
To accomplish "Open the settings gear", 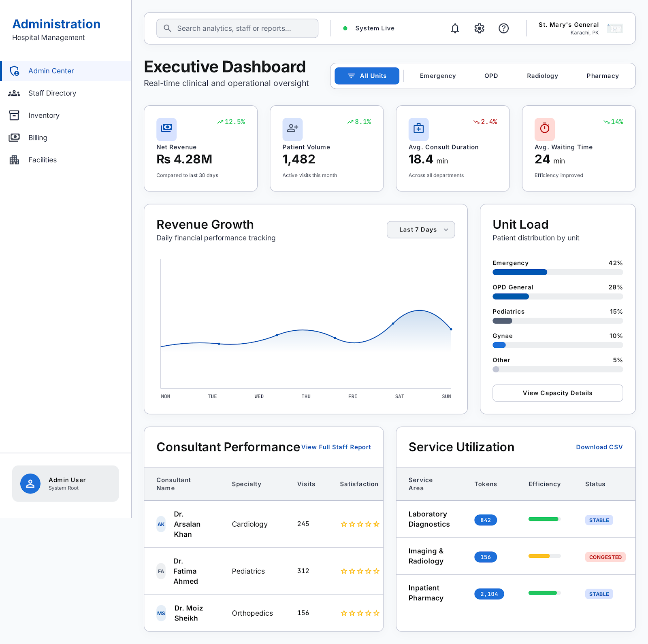I will coord(480,28).
